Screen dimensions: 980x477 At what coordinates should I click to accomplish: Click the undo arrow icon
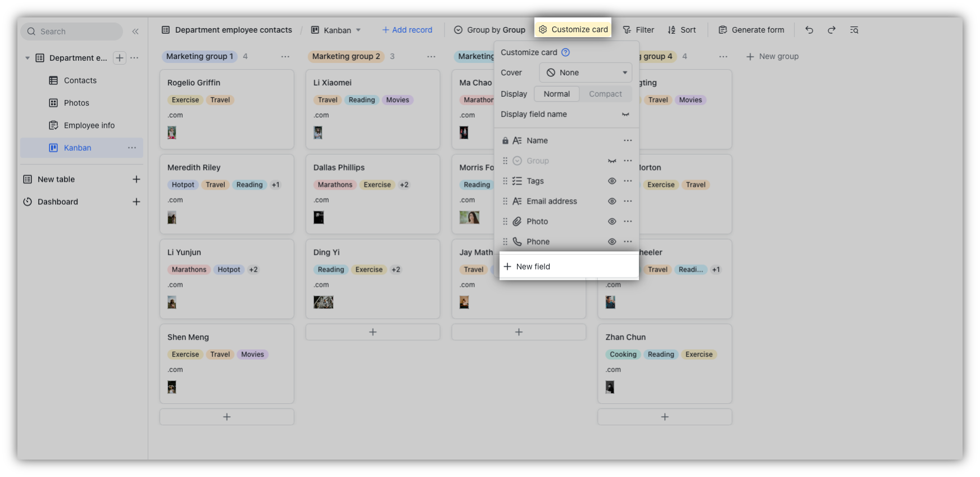pyautogui.click(x=809, y=30)
